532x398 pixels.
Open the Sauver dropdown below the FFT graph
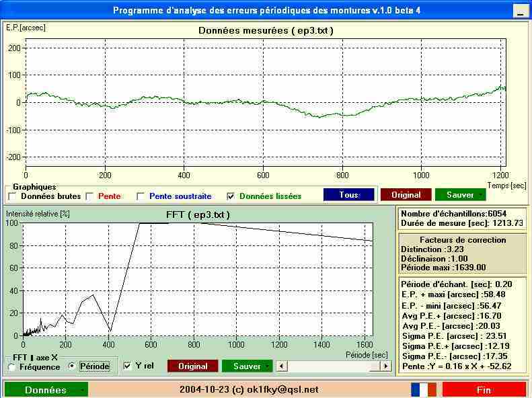(247, 366)
